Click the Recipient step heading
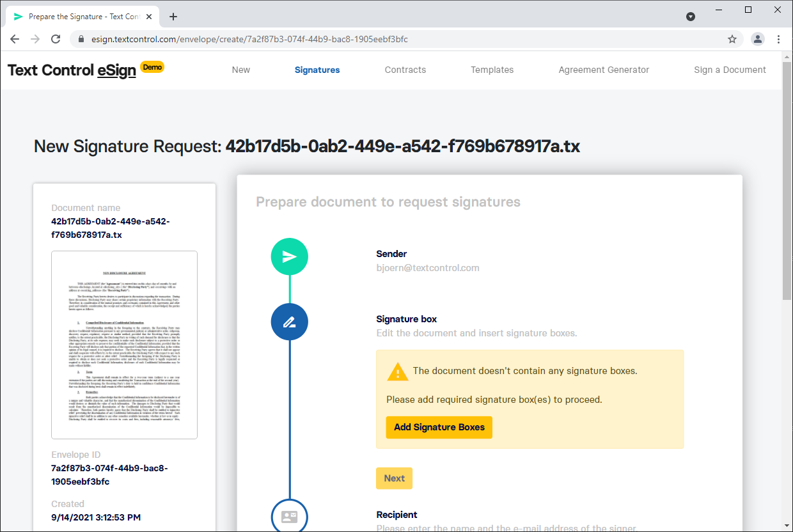Image resolution: width=793 pixels, height=532 pixels. pyautogui.click(x=396, y=515)
